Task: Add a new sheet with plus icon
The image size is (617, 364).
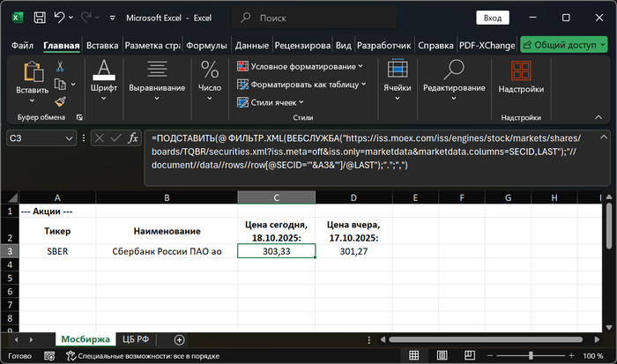Action: (180, 339)
